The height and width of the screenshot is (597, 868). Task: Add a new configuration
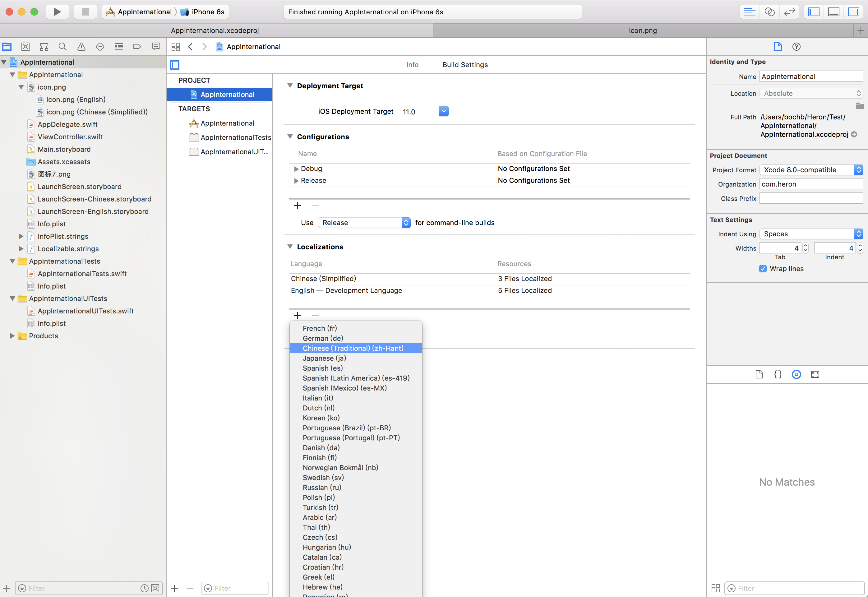point(297,205)
